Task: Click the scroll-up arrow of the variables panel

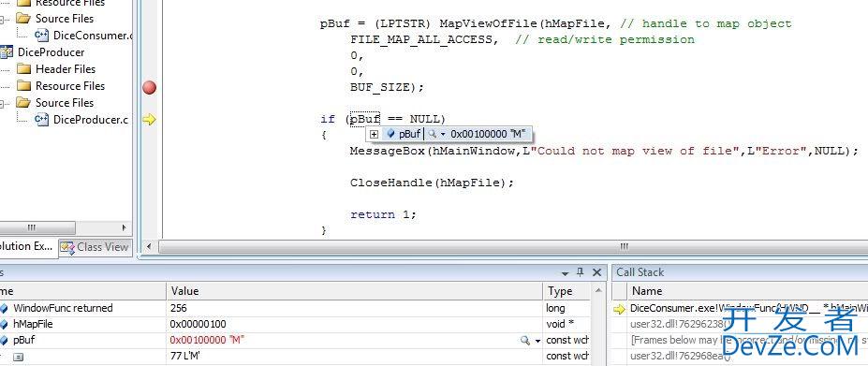Action: coord(598,291)
